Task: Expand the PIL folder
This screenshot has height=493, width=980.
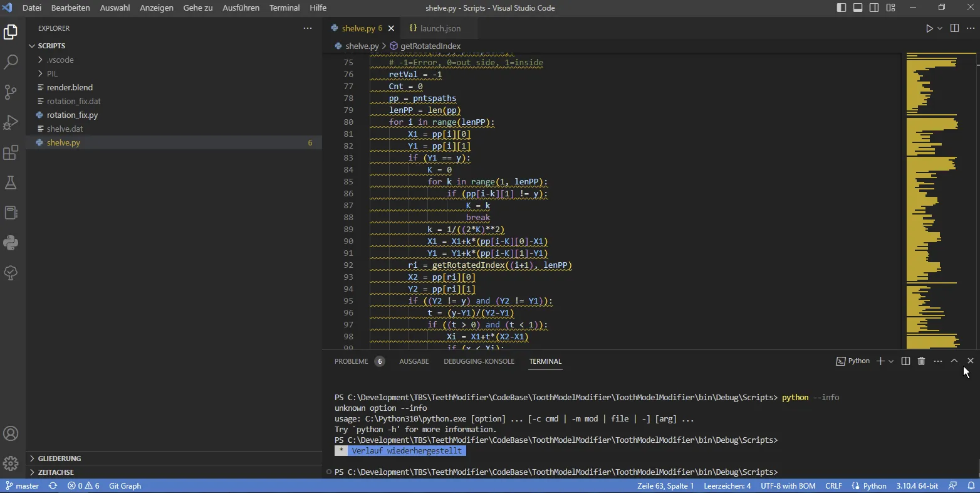Action: point(174,73)
